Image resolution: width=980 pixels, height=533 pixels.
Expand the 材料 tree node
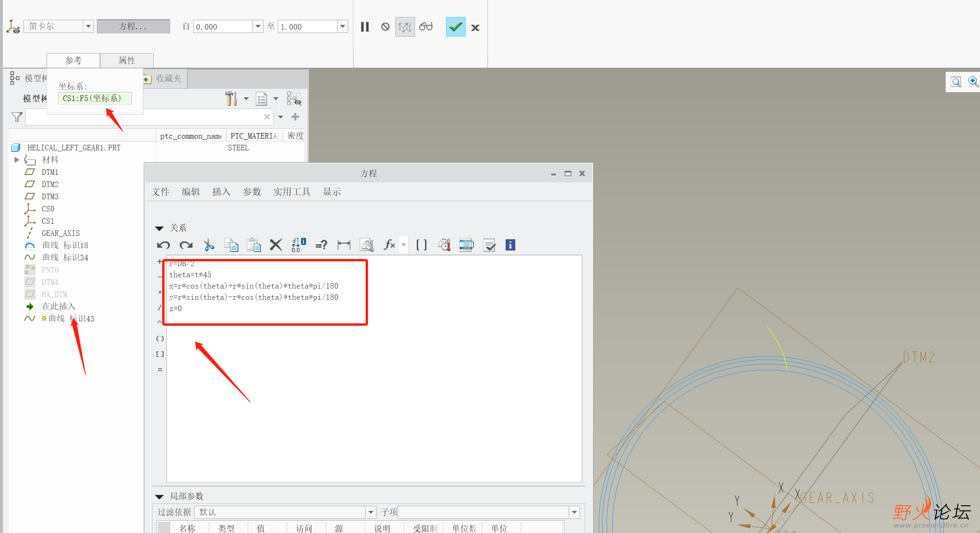(17, 160)
